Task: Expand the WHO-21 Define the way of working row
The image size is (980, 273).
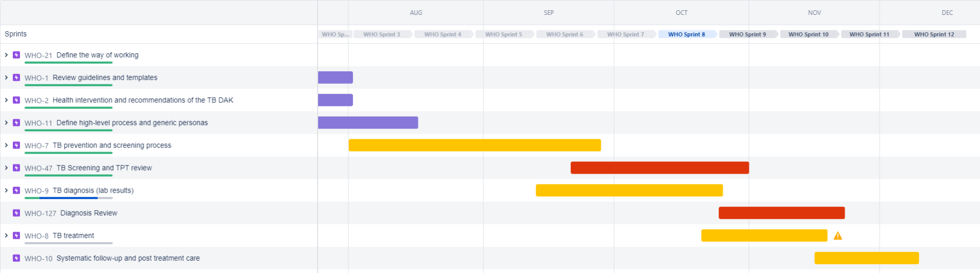Action: coord(6,55)
